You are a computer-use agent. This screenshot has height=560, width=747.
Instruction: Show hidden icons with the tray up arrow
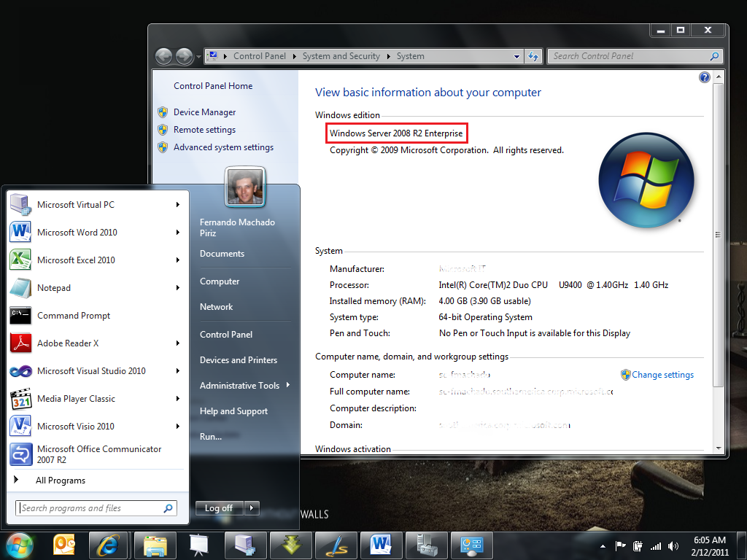pyautogui.click(x=603, y=545)
